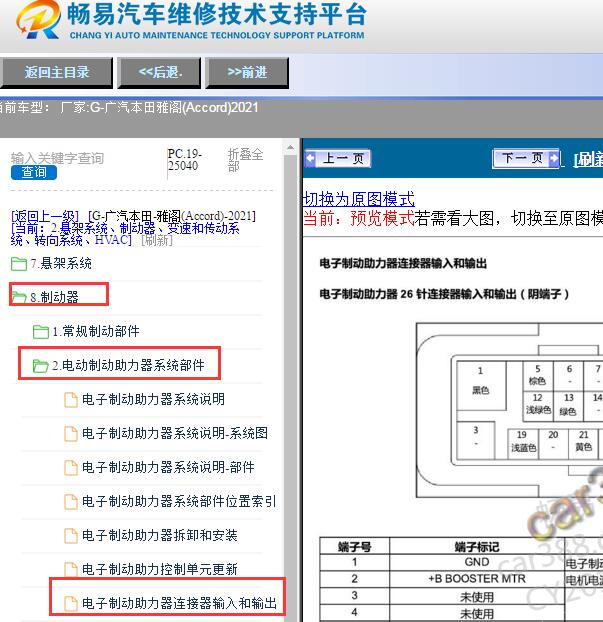Click the tree panel scrollbar up arrow
The width and height of the screenshot is (603, 622).
click(290, 148)
